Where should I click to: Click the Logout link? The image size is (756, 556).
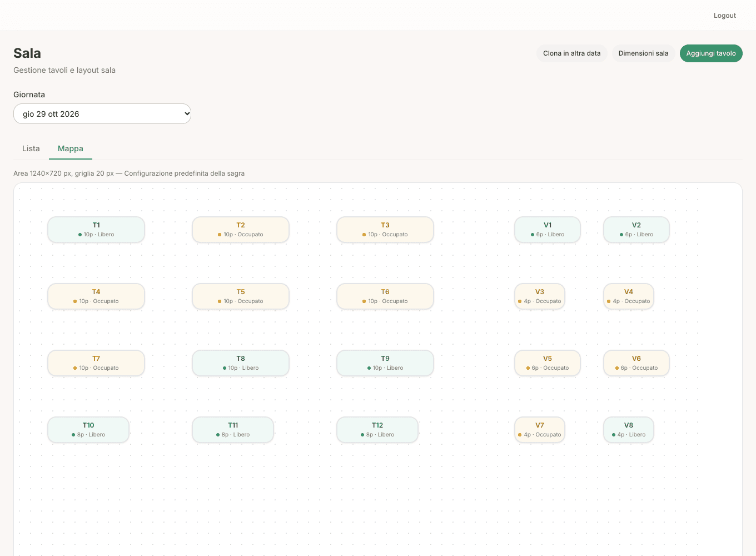point(725,16)
